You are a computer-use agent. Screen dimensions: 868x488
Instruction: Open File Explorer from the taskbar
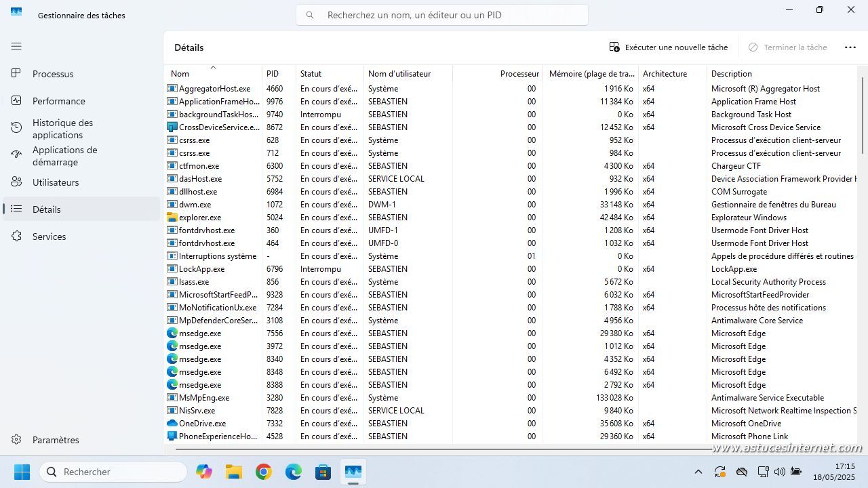pos(234,472)
